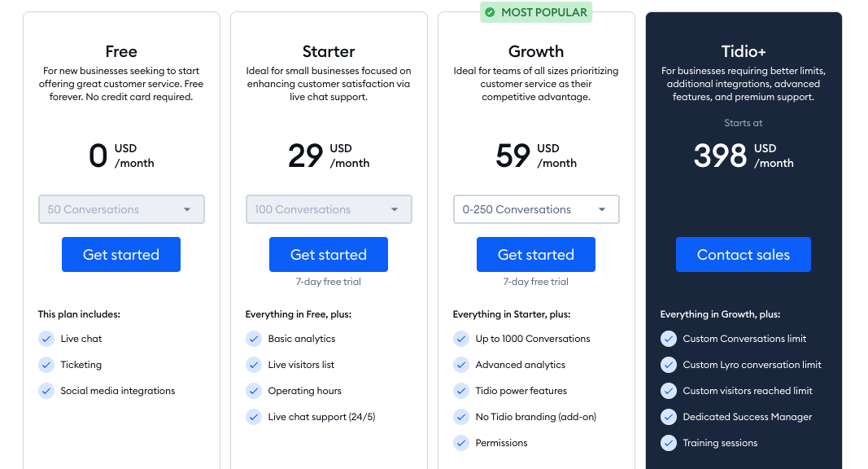Image resolution: width=868 pixels, height=469 pixels.
Task: Click the 7-day free trial link under Starter
Action: pyautogui.click(x=329, y=281)
